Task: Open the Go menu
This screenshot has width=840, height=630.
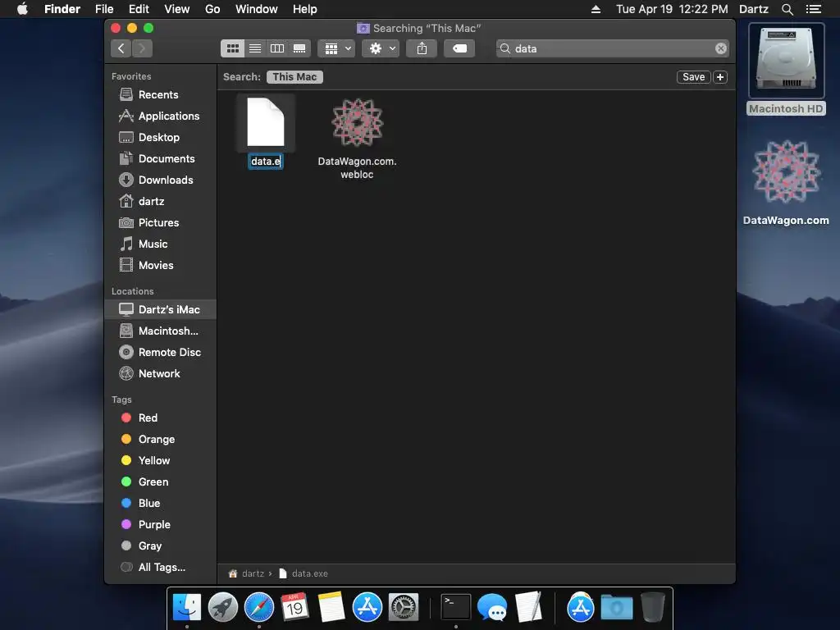Action: point(212,9)
